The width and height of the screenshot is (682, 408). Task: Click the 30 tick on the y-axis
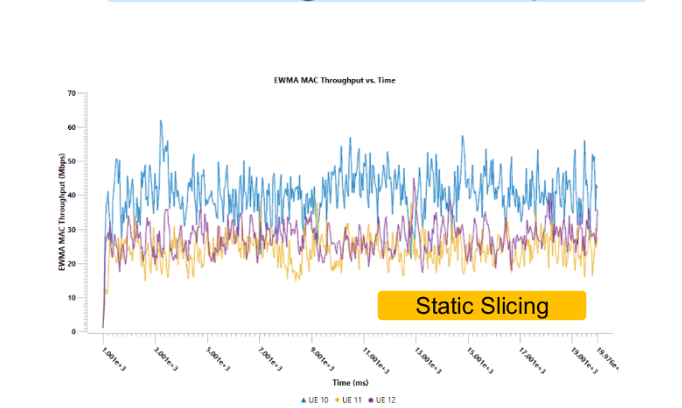(71, 229)
